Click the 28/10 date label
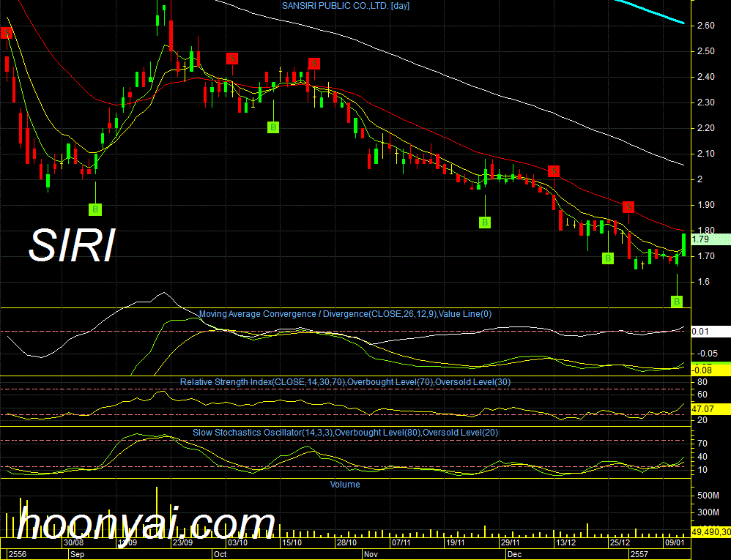The width and height of the screenshot is (731, 560). pos(346,542)
